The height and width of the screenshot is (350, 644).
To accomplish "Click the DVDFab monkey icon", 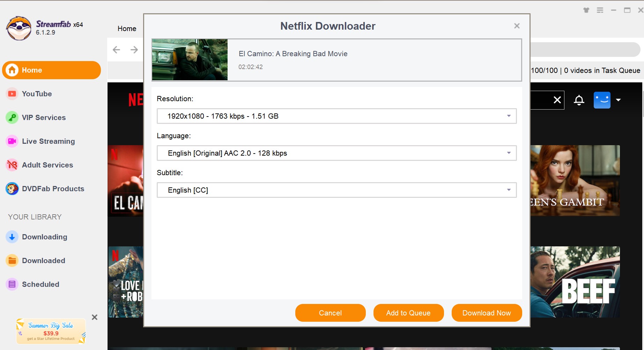I will (12, 189).
